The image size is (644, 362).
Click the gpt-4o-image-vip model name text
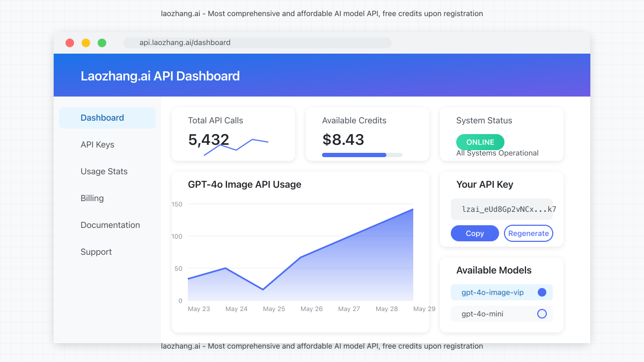point(493,293)
